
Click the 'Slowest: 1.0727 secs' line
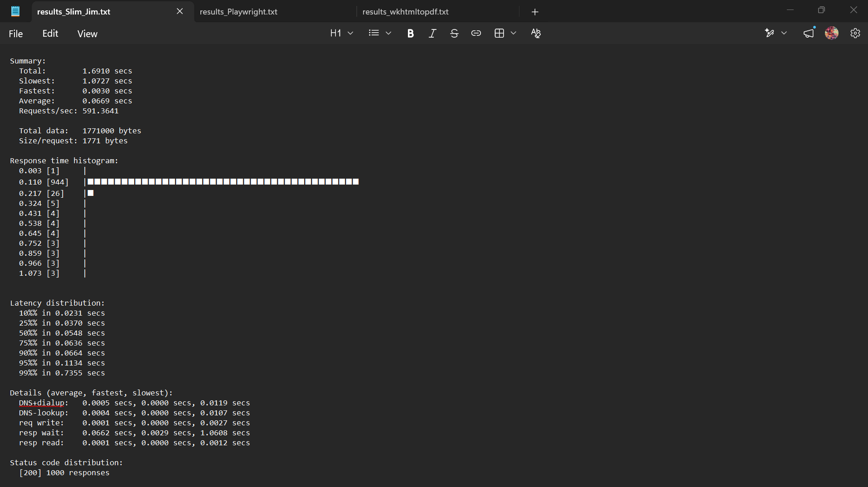(75, 81)
